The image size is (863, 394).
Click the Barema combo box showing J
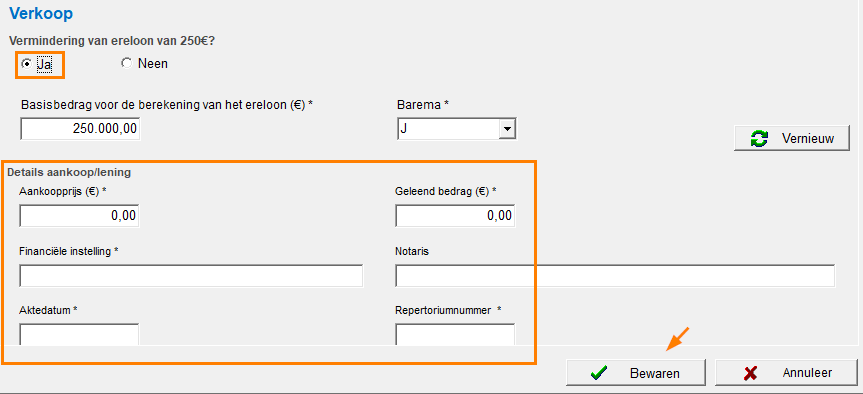(x=456, y=130)
